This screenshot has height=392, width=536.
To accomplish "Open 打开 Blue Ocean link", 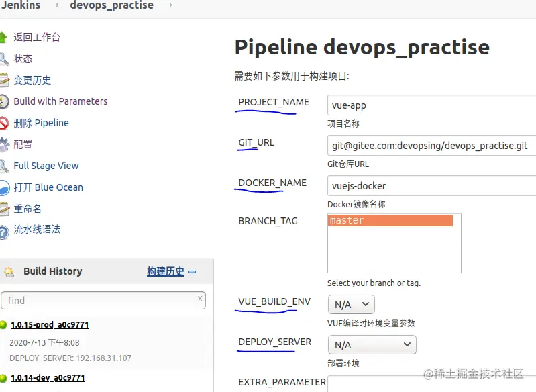I will pyautogui.click(x=48, y=187).
